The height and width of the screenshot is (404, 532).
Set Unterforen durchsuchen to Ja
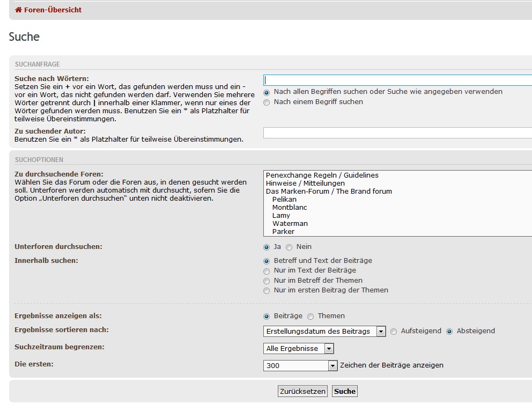pos(267,247)
